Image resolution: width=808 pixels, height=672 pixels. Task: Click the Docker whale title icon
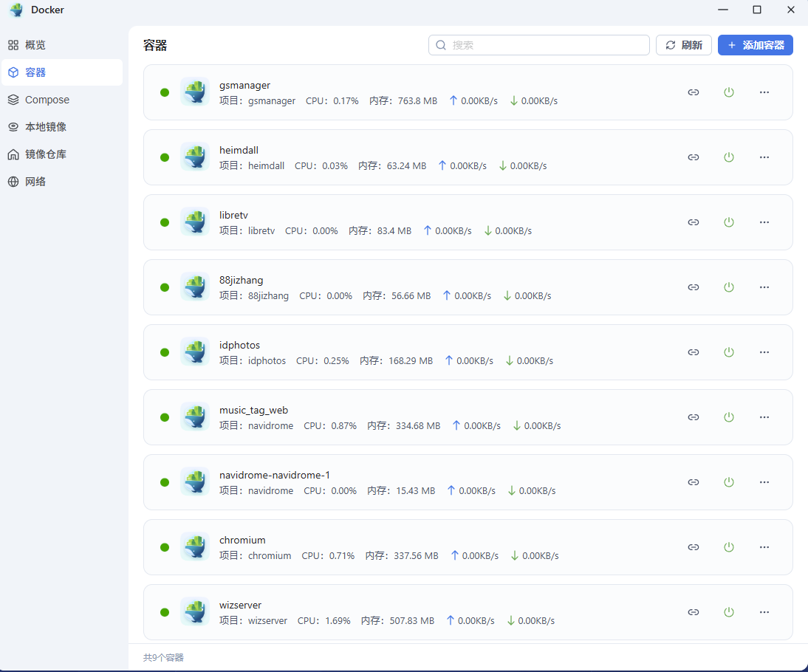16,10
